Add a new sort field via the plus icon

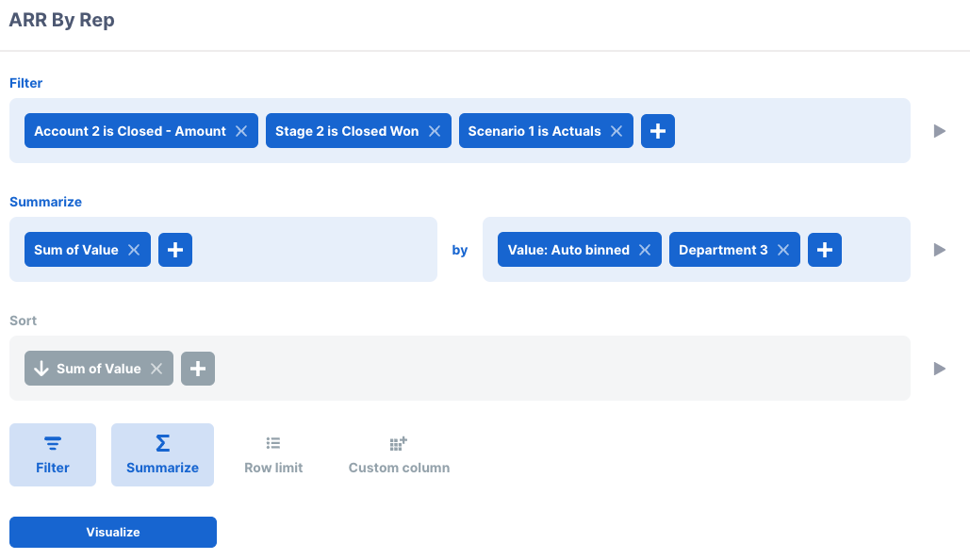198,368
